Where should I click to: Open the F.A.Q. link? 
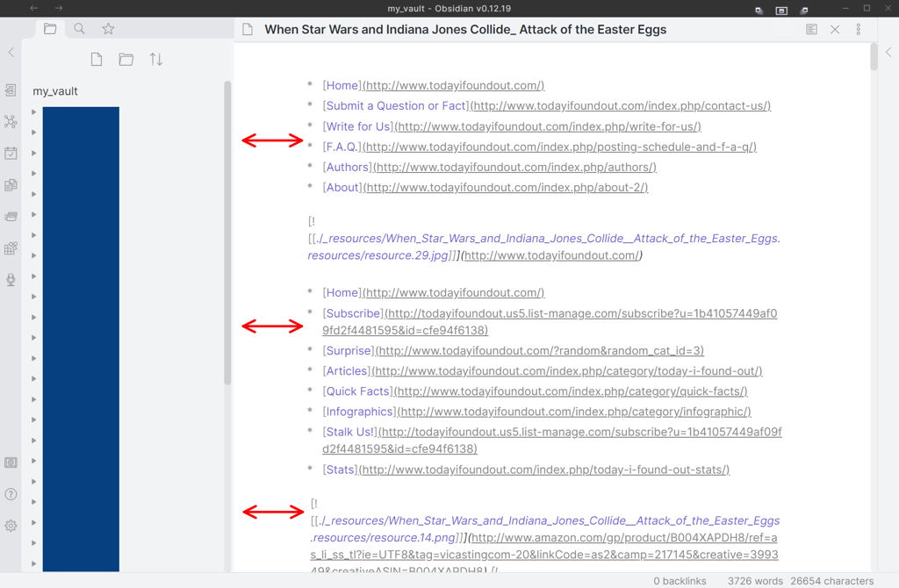point(342,147)
